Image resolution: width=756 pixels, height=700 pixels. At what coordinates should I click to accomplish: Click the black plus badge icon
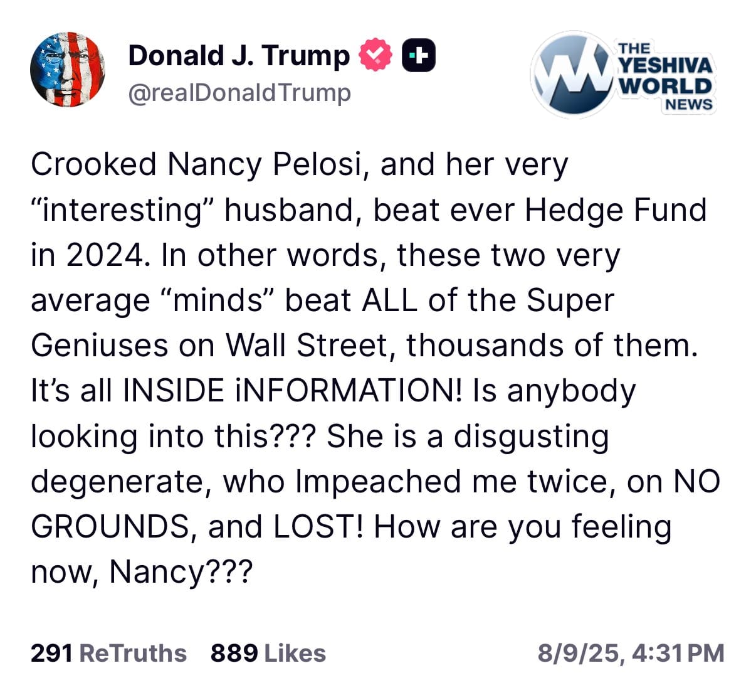click(x=418, y=55)
